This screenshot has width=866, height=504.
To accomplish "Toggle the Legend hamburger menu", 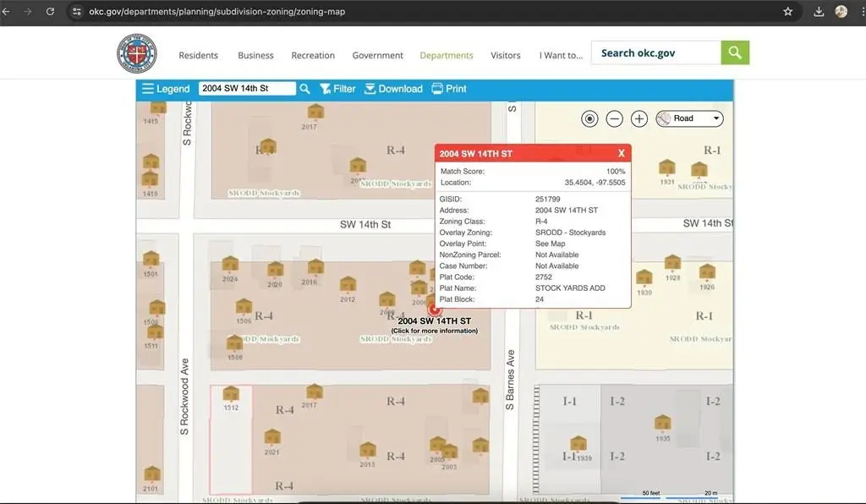I will point(166,89).
